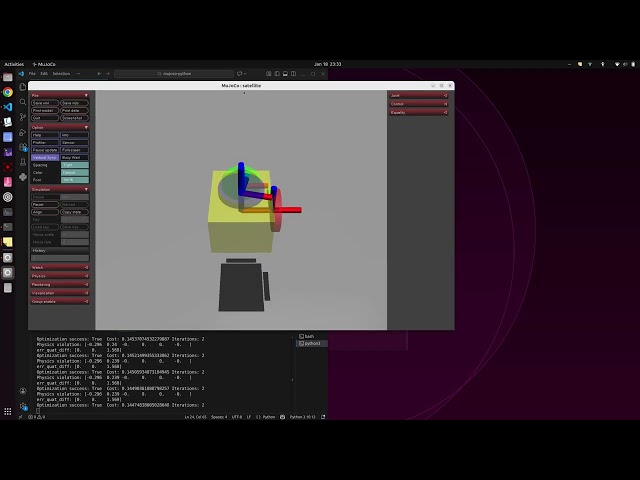640x480 pixels.
Task: Go back in VS Code navigation
Action: [x=99, y=73]
